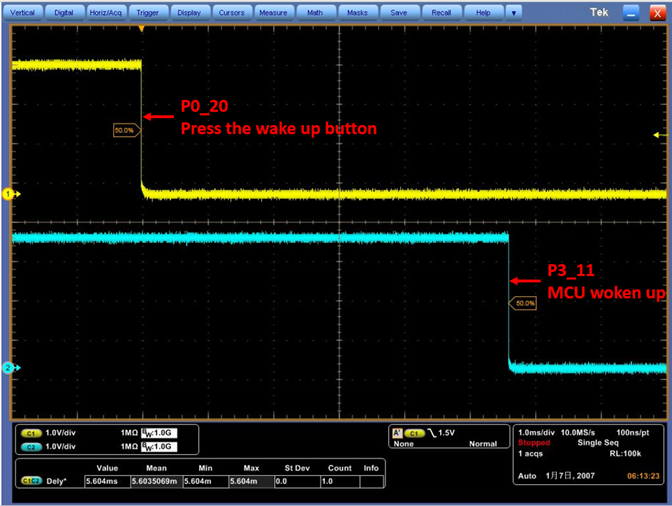Click the None trigger coupling label
672x506 pixels.
(x=404, y=444)
